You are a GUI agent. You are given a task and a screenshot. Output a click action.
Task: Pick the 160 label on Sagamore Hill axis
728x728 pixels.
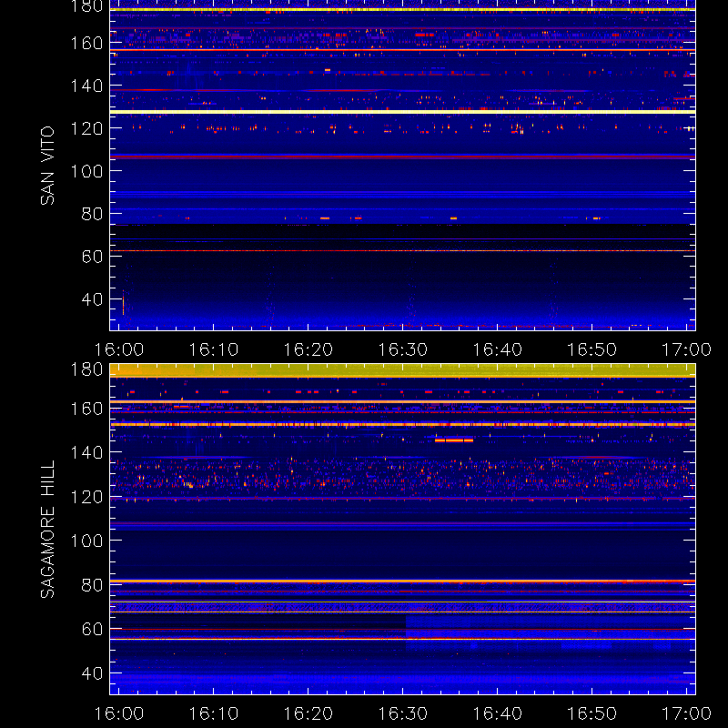coord(86,409)
